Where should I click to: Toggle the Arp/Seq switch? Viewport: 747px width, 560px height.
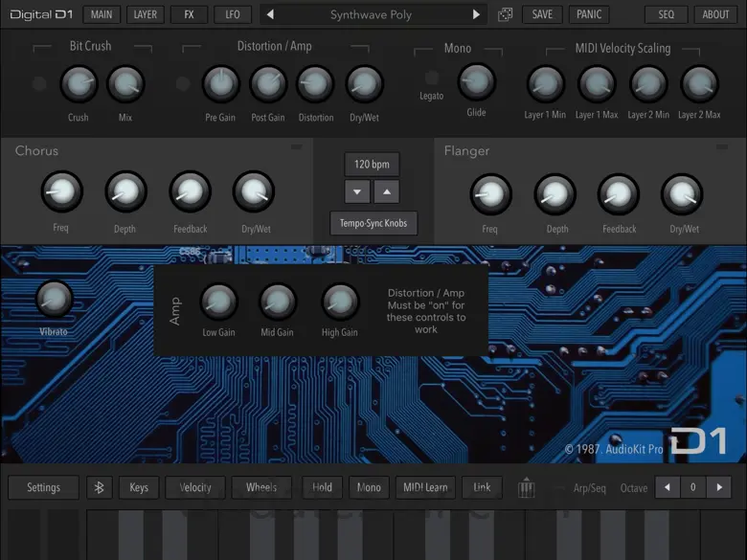pyautogui.click(x=560, y=487)
